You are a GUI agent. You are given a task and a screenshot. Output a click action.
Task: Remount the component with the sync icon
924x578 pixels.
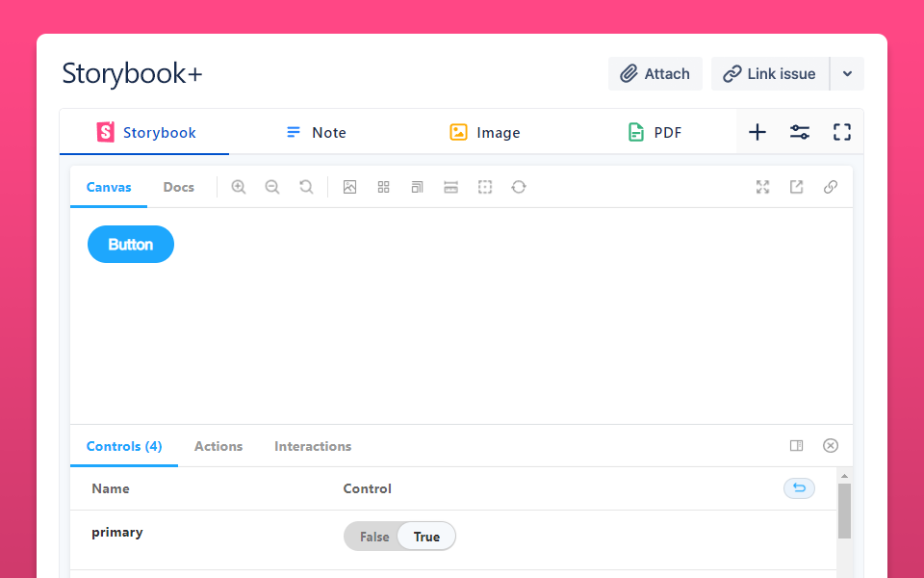pyautogui.click(x=519, y=187)
